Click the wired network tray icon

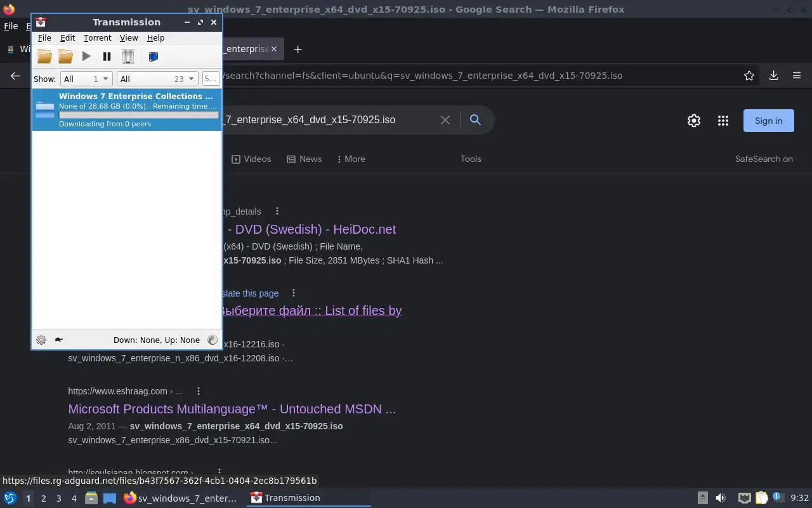(x=744, y=498)
